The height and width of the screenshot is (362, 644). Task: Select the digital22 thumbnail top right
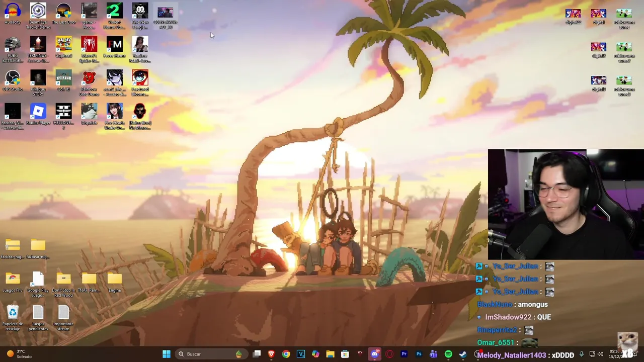click(x=573, y=16)
